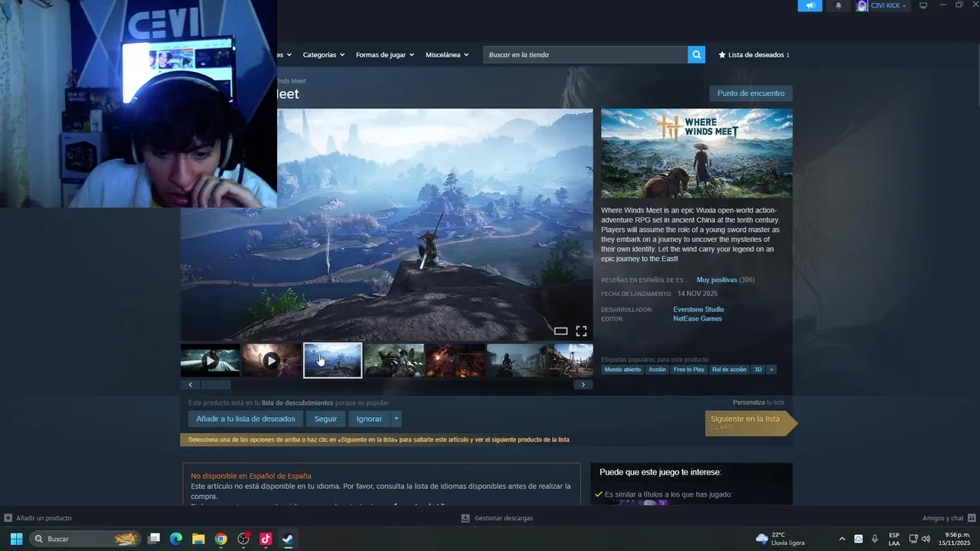Click the Buscar en la tienda search field

click(x=585, y=54)
